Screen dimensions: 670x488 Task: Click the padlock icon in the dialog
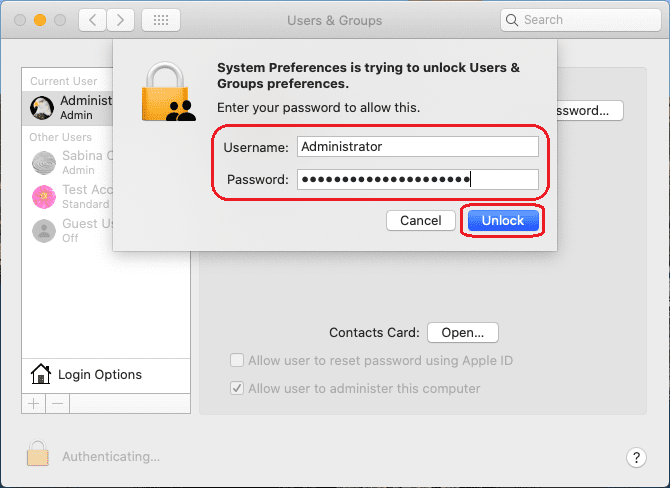pos(167,93)
